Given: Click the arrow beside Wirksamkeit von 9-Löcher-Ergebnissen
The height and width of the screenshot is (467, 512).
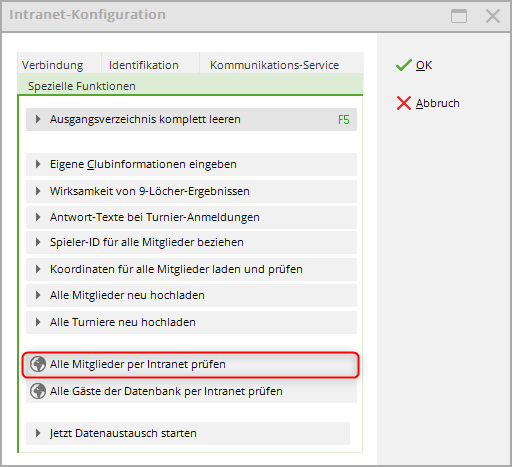Looking at the screenshot, I should (x=38, y=191).
